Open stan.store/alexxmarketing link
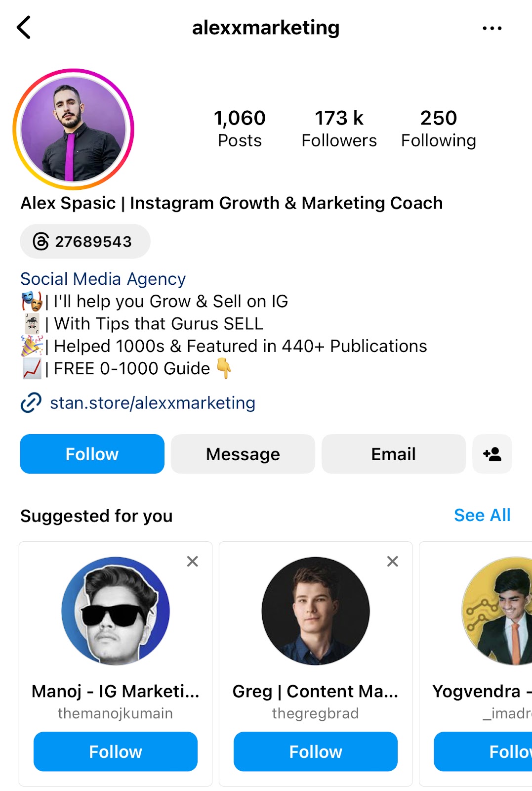The image size is (532, 791). pos(153,403)
